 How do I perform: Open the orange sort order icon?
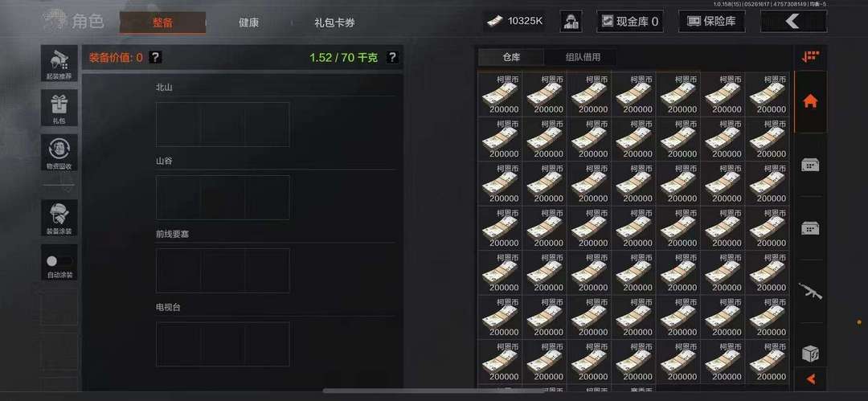click(x=810, y=56)
